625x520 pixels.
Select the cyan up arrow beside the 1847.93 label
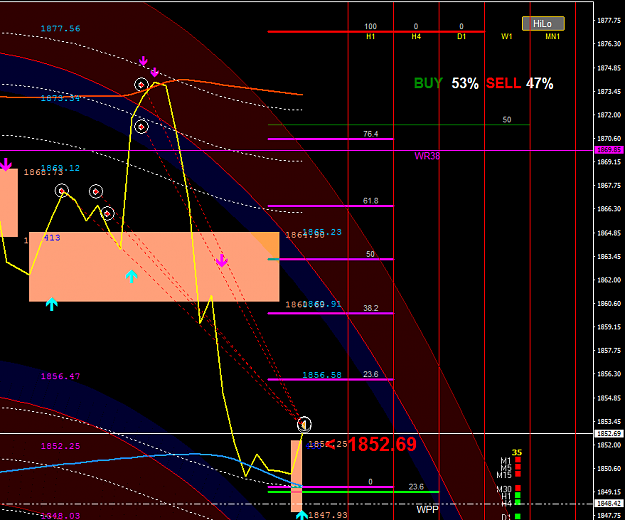click(x=302, y=515)
